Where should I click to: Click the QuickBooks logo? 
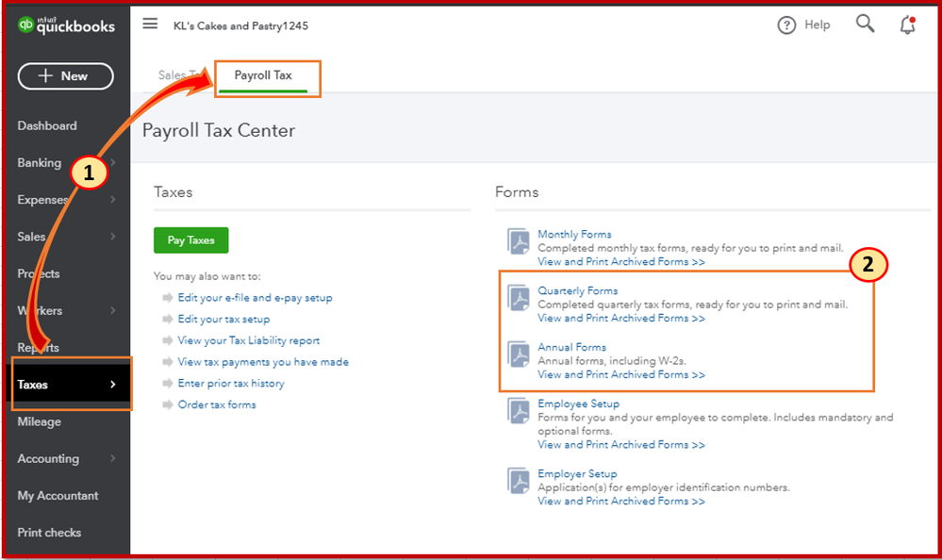pyautogui.click(x=66, y=25)
